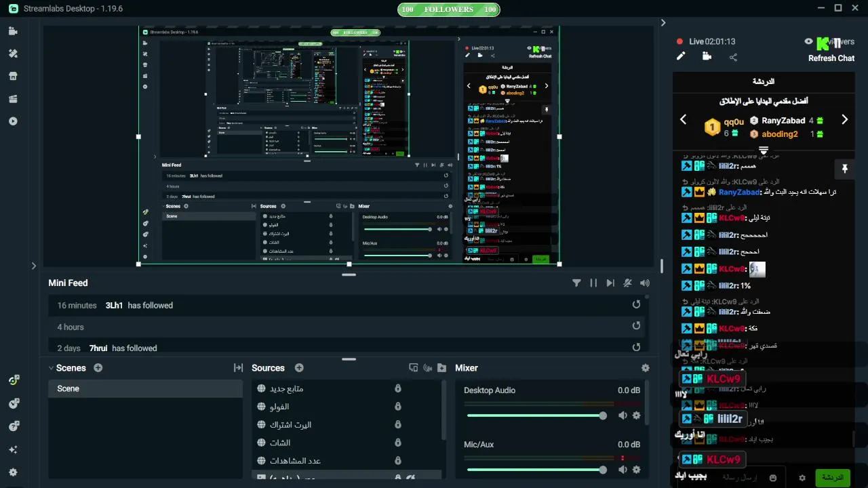Screen dimensions: 868x488
Task: Click the Live 02:01:13 timer text
Action: tap(712, 41)
